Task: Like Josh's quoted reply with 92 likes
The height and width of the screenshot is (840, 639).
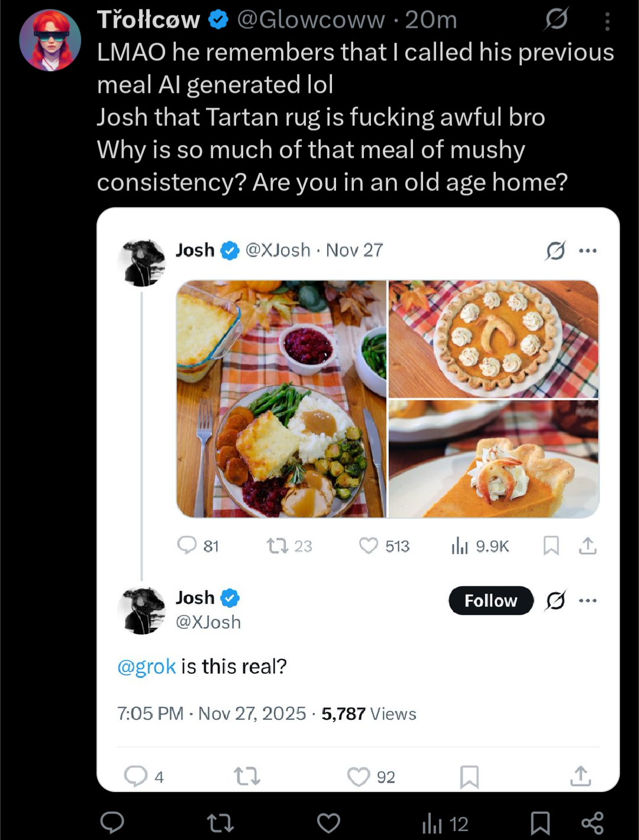Action: point(359,776)
